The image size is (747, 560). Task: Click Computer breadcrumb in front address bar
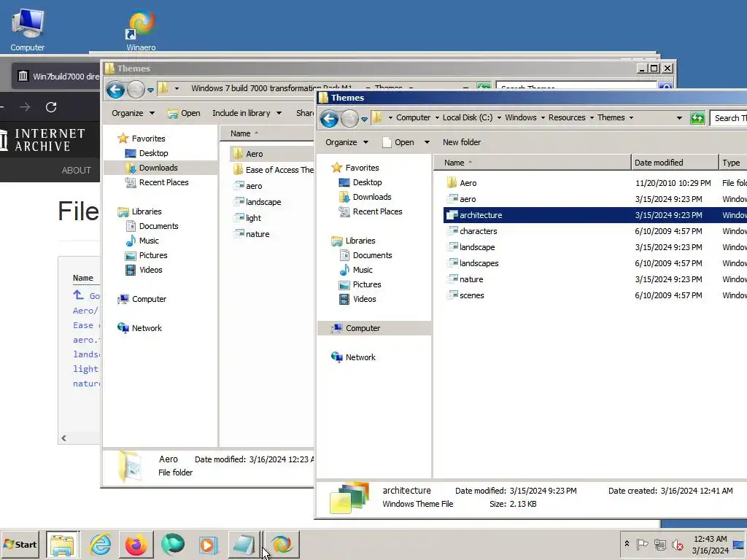(x=413, y=117)
